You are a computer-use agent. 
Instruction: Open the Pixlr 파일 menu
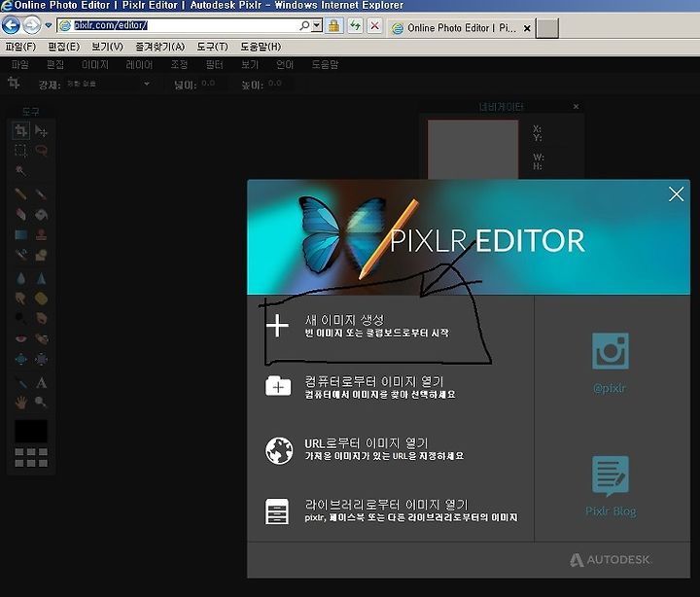(19, 65)
